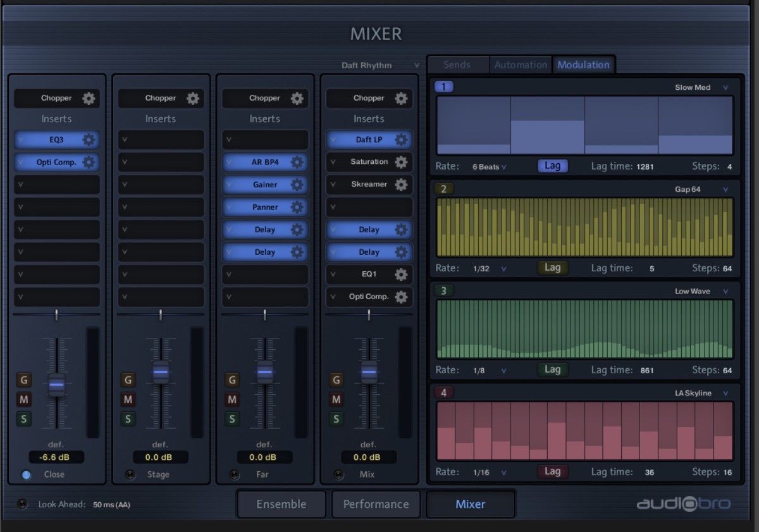This screenshot has width=759, height=532.
Task: Click the Skreamer insert gear icon
Action: tap(401, 185)
